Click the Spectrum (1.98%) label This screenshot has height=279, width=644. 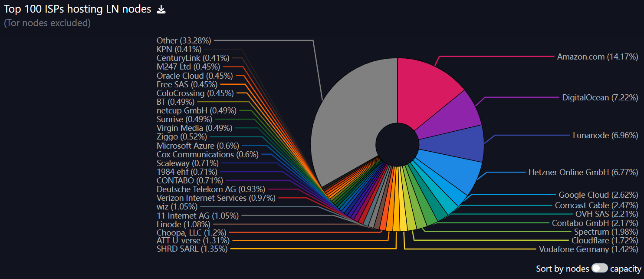click(x=606, y=232)
